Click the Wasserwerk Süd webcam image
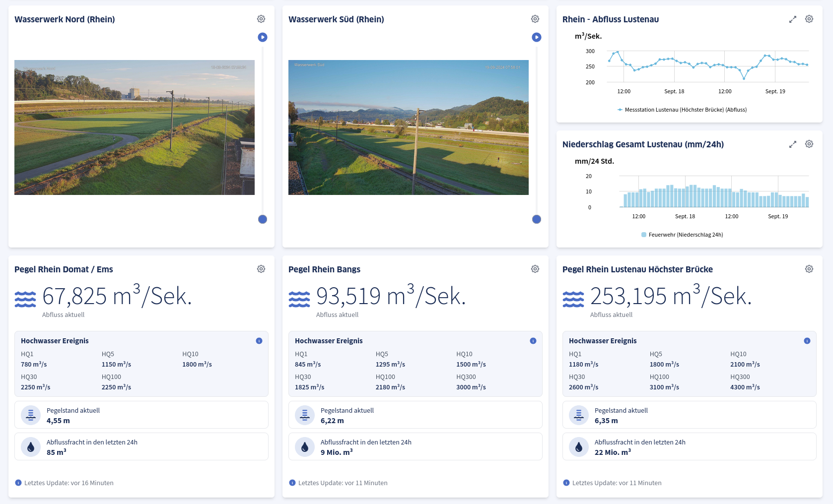 click(408, 127)
